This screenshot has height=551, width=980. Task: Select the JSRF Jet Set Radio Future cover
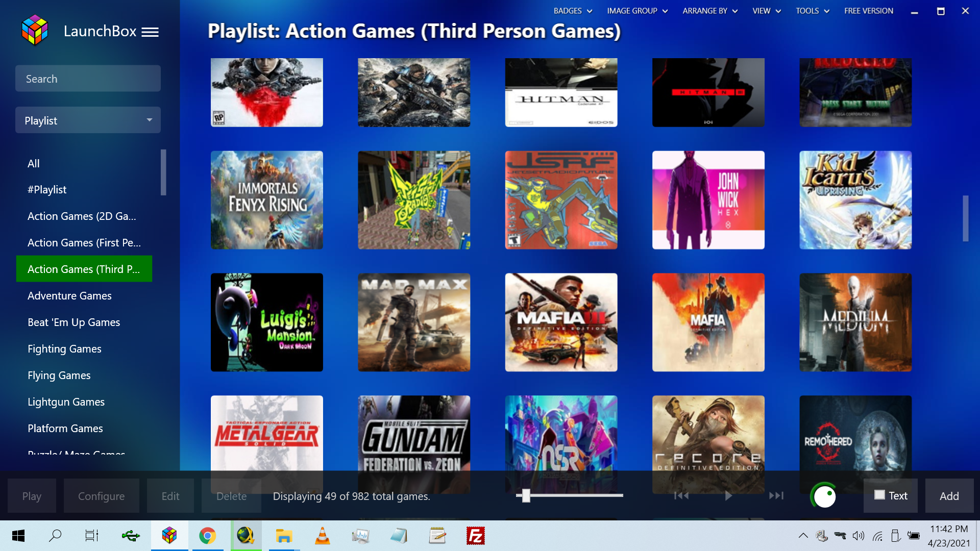coord(561,200)
